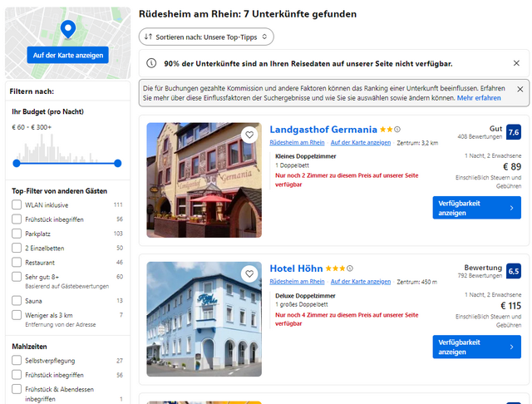
Task: Enable Frühstück & Abendessen inbegriffen filter
Action: click(x=17, y=389)
